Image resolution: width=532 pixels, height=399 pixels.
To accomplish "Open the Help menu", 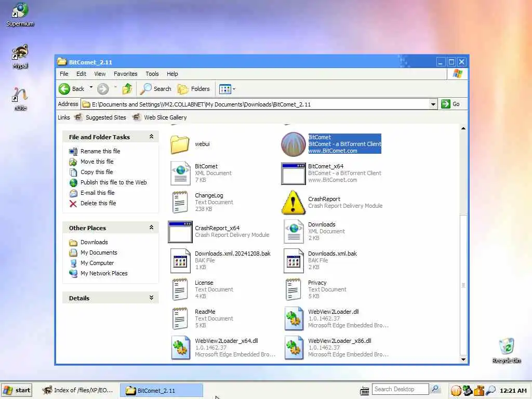I will pyautogui.click(x=172, y=74).
